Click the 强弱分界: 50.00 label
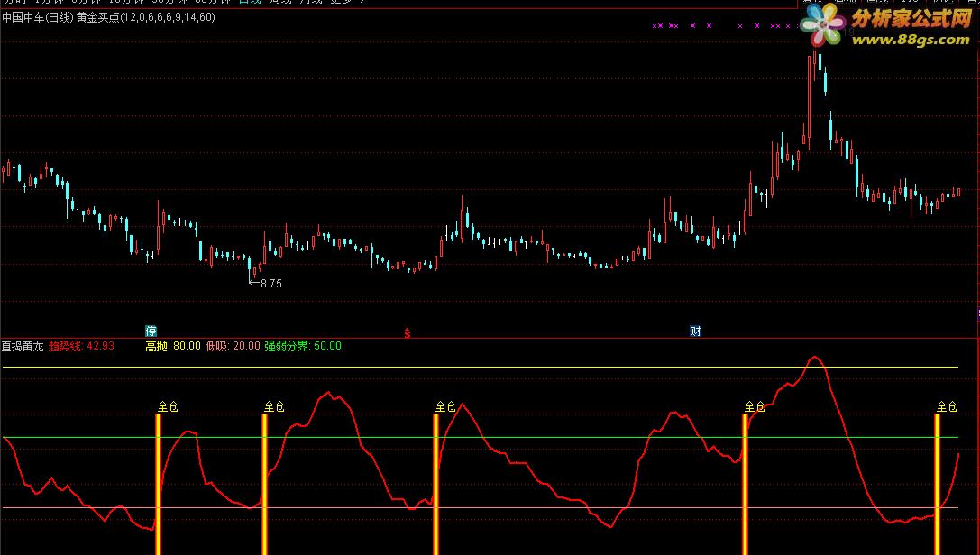This screenshot has width=980, height=555. [x=303, y=346]
